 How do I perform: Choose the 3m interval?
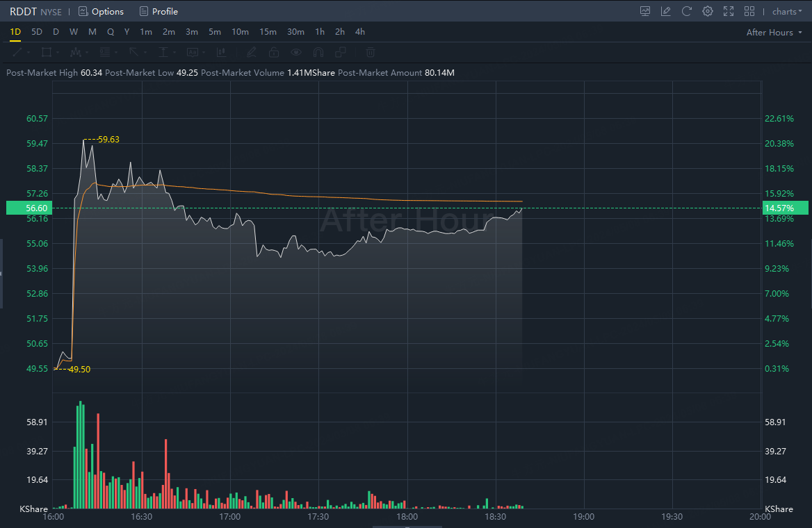tap(192, 32)
